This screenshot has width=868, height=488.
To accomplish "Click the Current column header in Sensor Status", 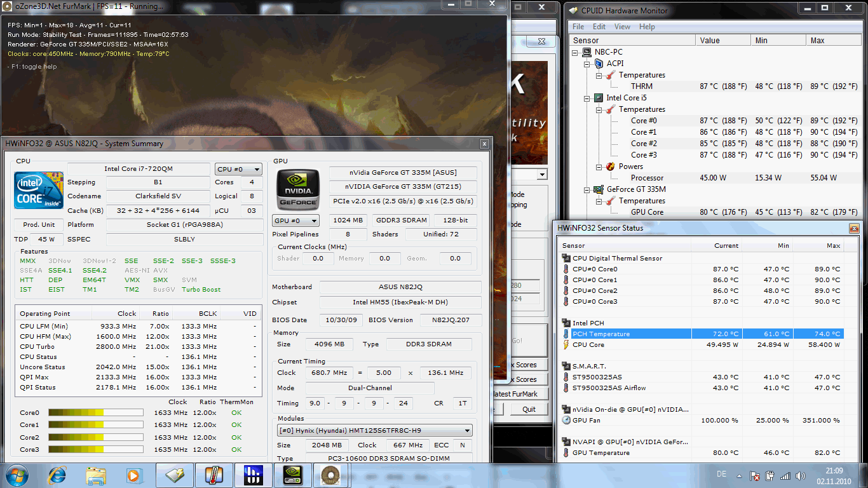I will tap(717, 245).
